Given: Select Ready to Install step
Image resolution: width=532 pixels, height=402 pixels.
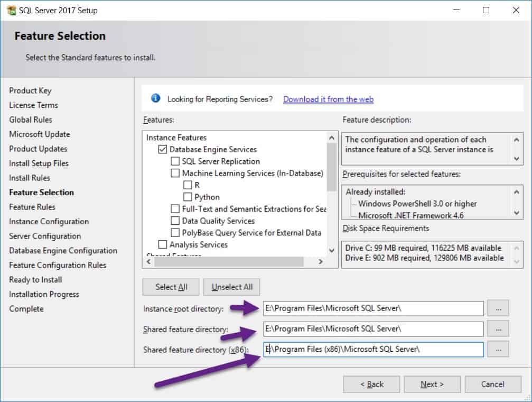Looking at the screenshot, I should coord(35,280).
